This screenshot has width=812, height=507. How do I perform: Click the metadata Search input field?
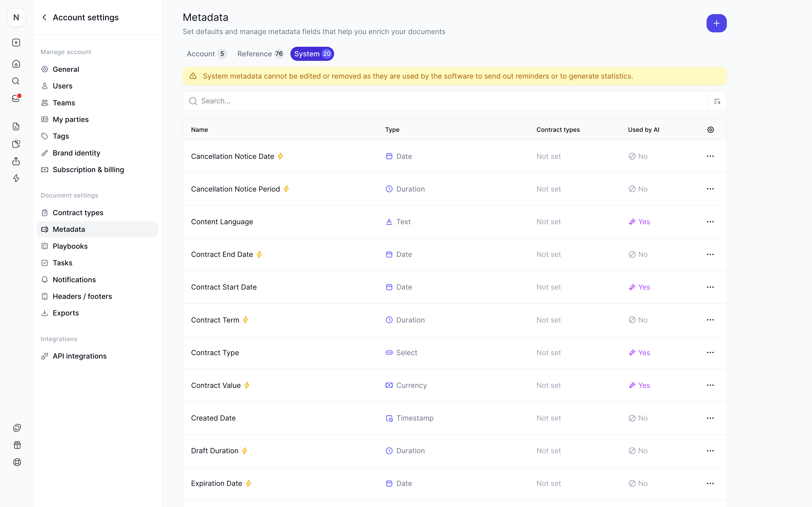coord(450,101)
